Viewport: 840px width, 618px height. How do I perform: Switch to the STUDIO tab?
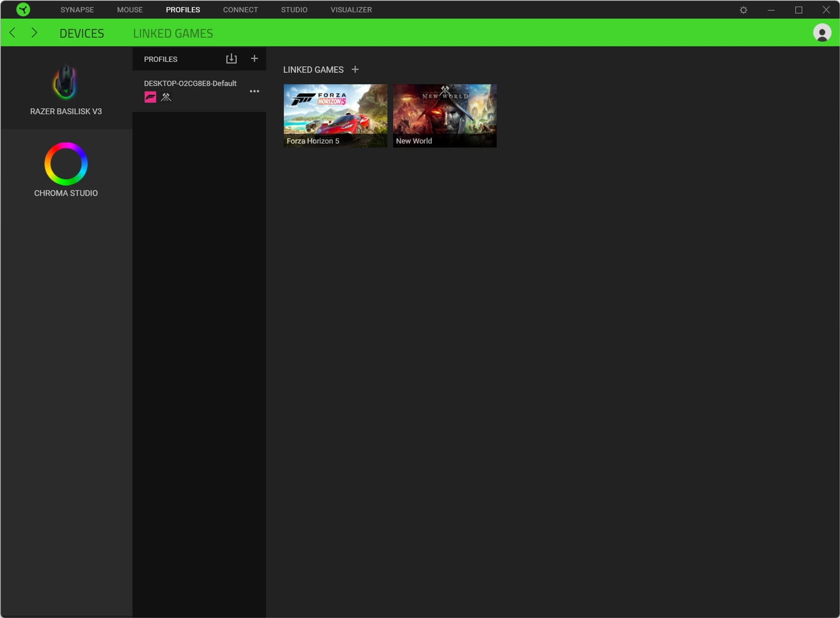point(294,10)
